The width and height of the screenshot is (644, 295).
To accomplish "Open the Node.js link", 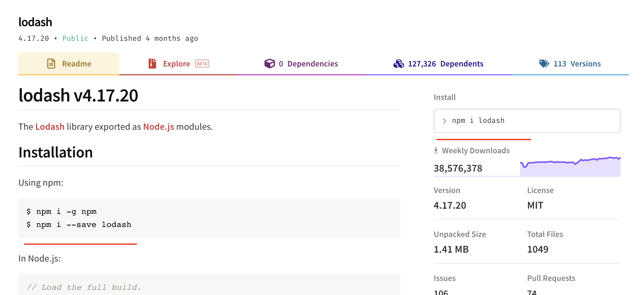I will coord(158,127).
